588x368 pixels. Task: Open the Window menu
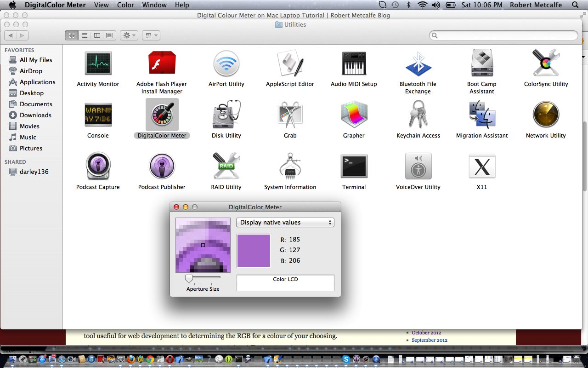(x=154, y=5)
